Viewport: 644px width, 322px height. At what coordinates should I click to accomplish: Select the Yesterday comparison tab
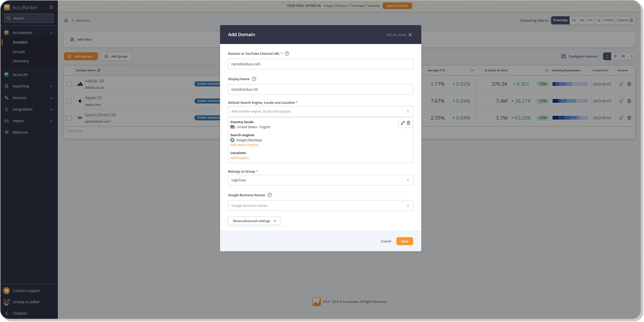pyautogui.click(x=560, y=20)
